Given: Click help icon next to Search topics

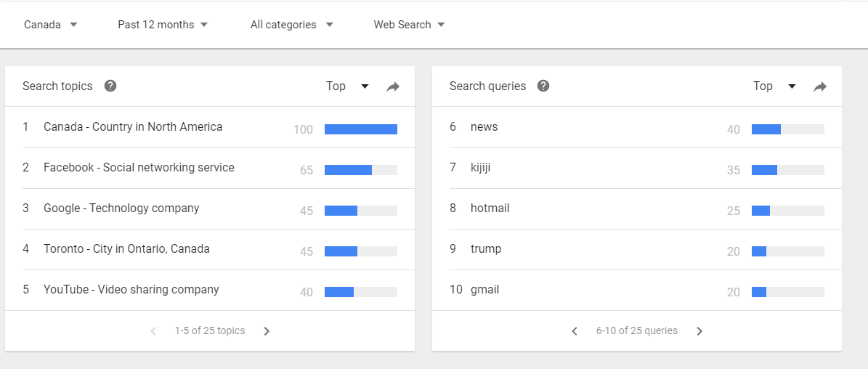Looking at the screenshot, I should point(110,86).
